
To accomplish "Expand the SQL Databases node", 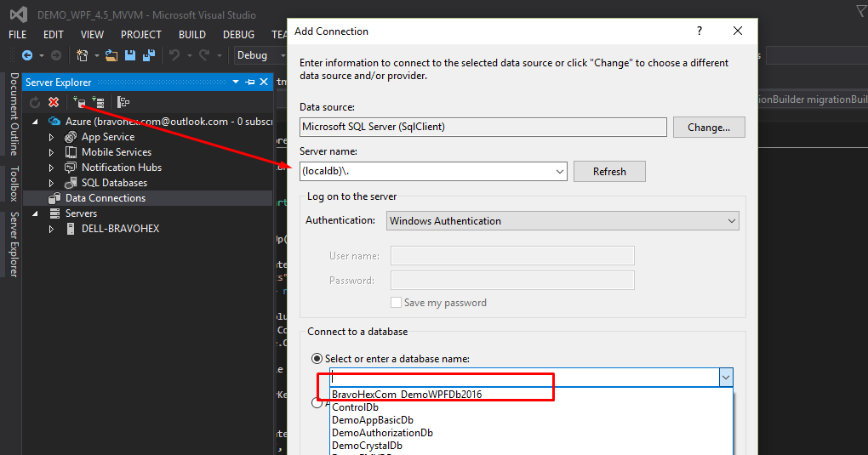I will tap(51, 183).
